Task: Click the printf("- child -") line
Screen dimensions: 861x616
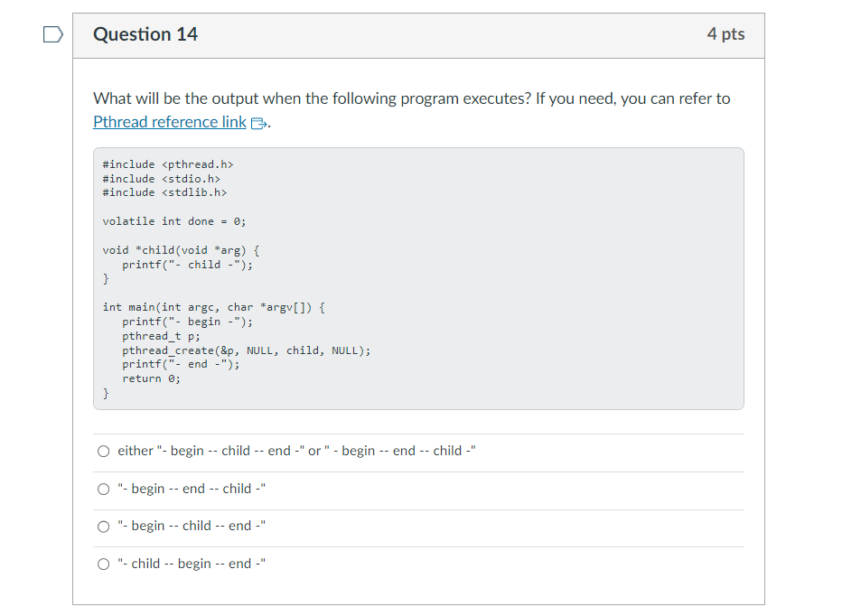Action: [187, 265]
